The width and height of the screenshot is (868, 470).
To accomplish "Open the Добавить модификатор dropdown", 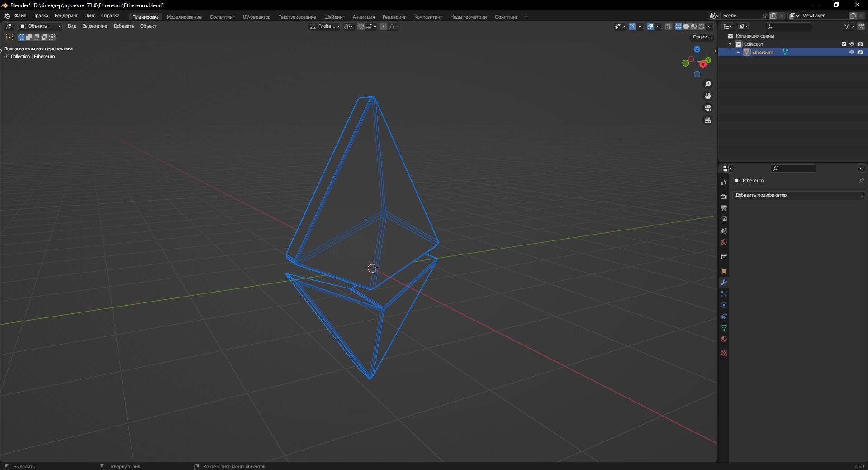I will (799, 195).
